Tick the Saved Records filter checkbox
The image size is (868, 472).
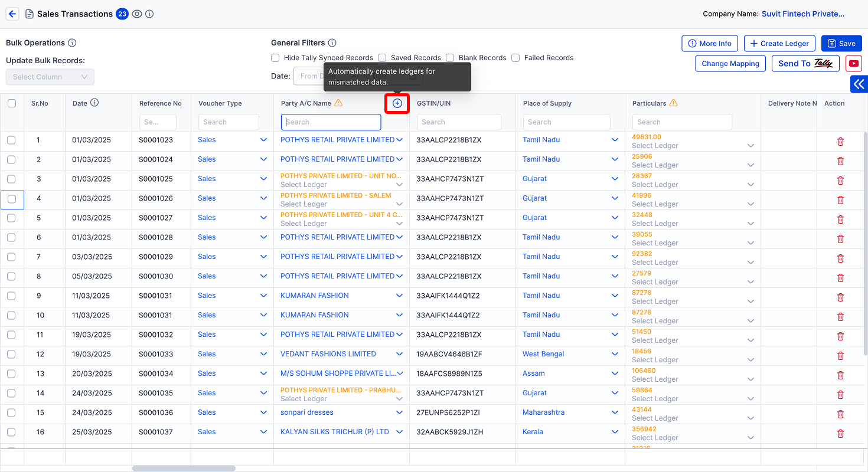click(382, 58)
